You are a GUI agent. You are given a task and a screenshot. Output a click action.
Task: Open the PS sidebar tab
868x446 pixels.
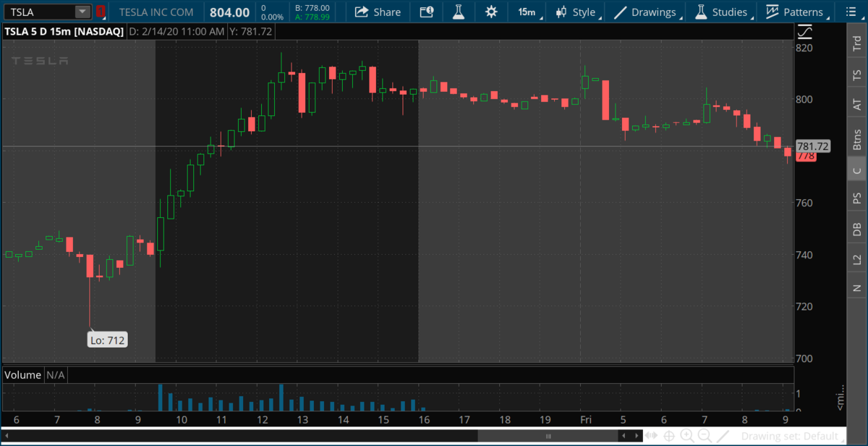point(857,198)
